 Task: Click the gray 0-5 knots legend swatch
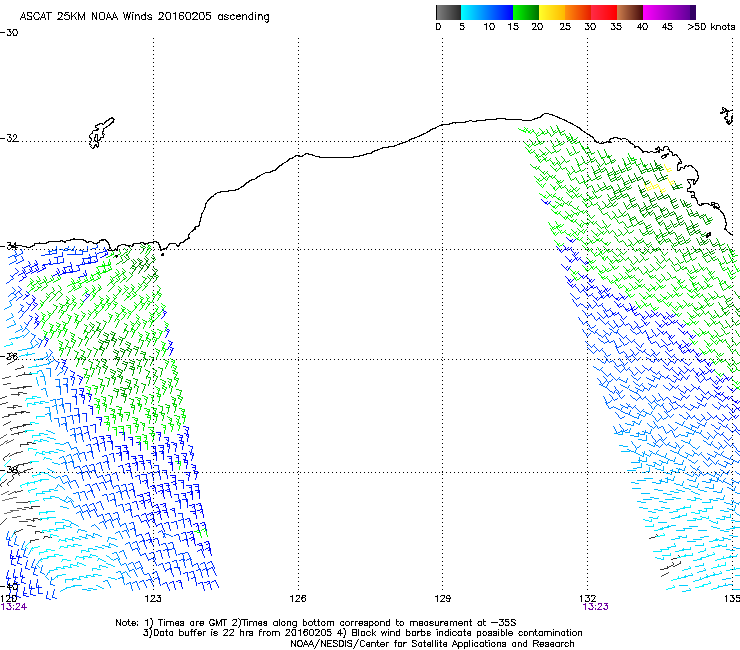448,12
